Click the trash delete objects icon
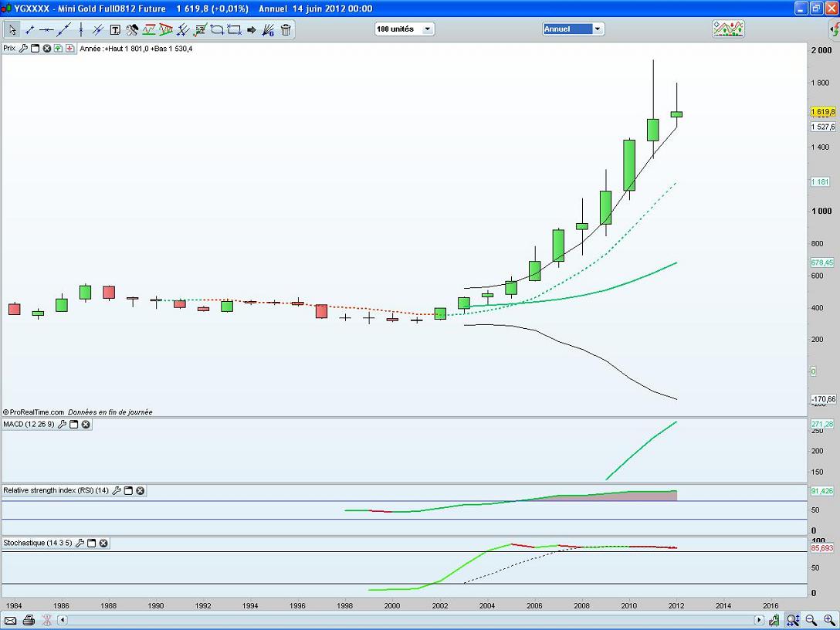The width and height of the screenshot is (840, 630). tap(286, 30)
